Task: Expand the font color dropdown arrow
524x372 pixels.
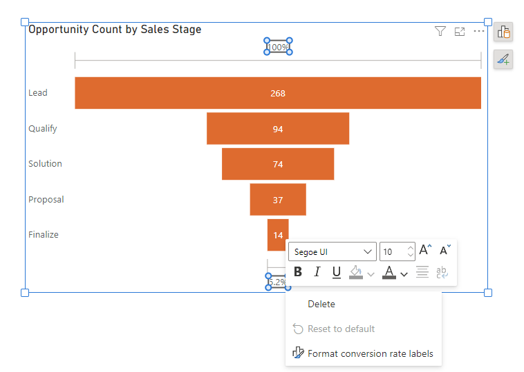Action: pyautogui.click(x=404, y=274)
